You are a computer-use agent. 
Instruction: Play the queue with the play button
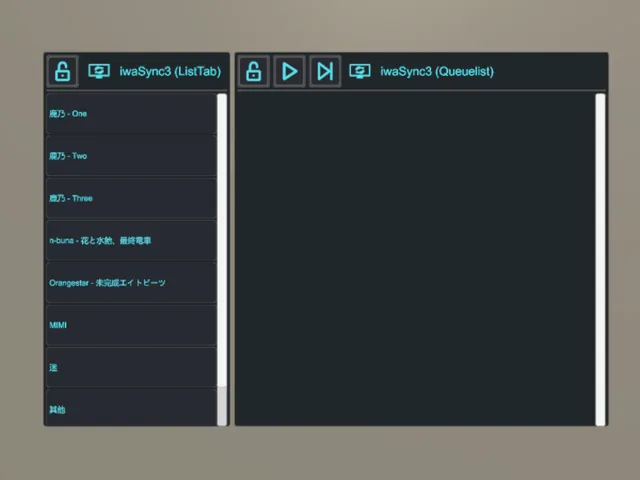point(289,71)
